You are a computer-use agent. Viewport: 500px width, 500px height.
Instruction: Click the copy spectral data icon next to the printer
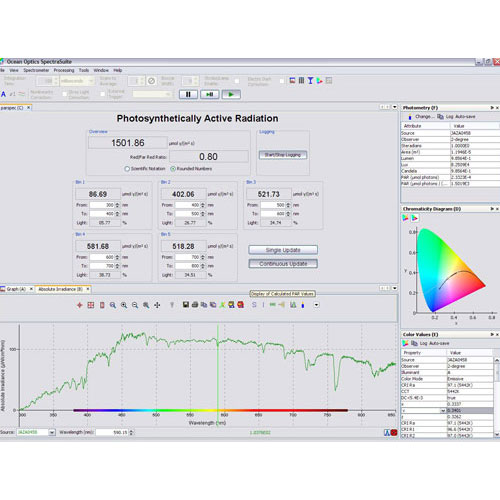coord(204,305)
